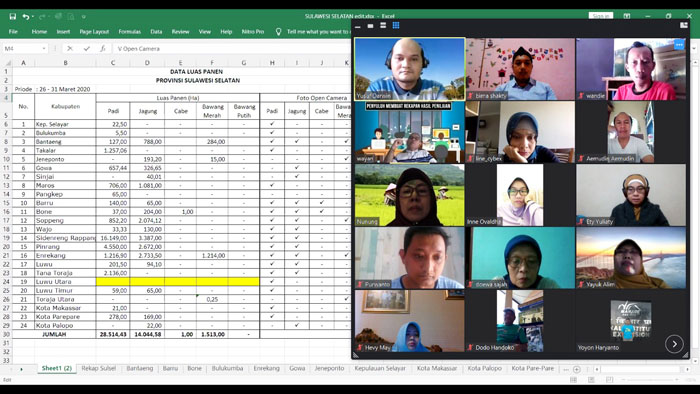Show next page of video participants

point(674,344)
